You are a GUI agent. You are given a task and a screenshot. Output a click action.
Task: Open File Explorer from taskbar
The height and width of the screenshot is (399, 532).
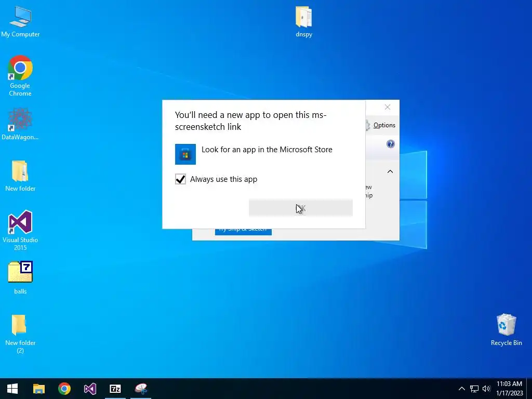point(38,389)
